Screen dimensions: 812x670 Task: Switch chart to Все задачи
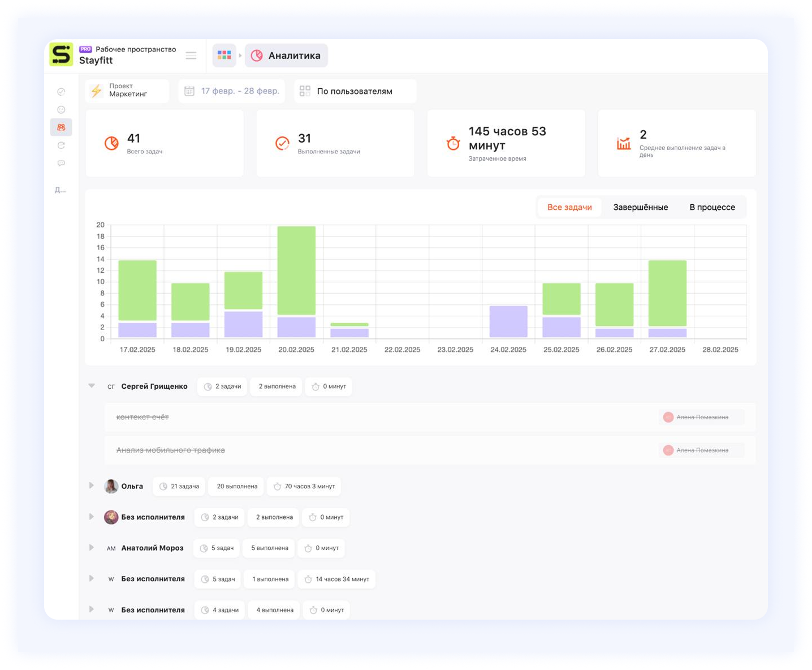coord(569,207)
